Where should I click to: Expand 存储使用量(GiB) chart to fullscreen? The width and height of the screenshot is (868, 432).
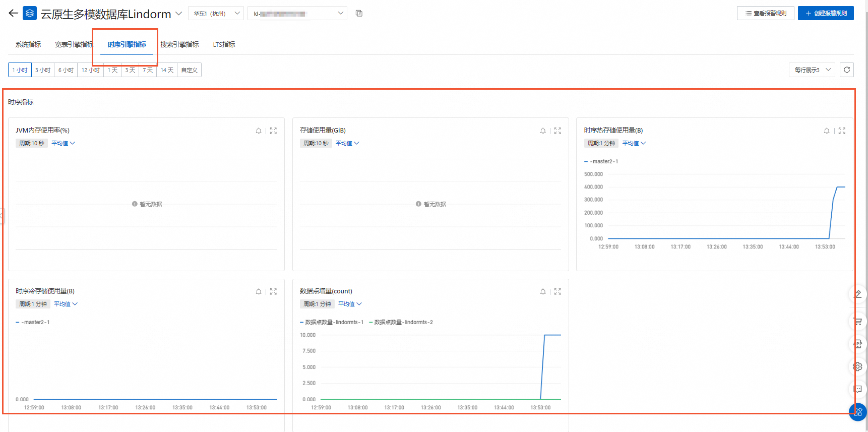click(557, 131)
